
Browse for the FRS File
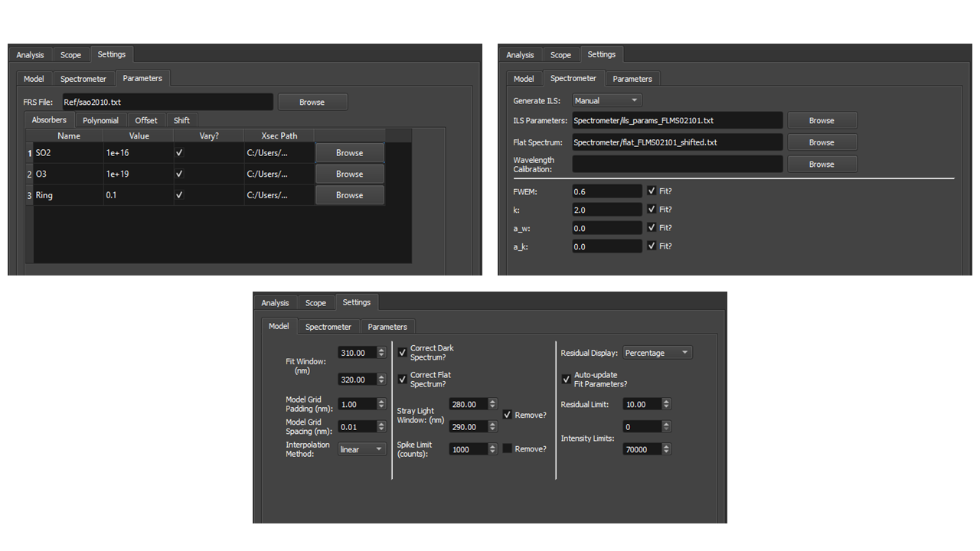click(312, 102)
